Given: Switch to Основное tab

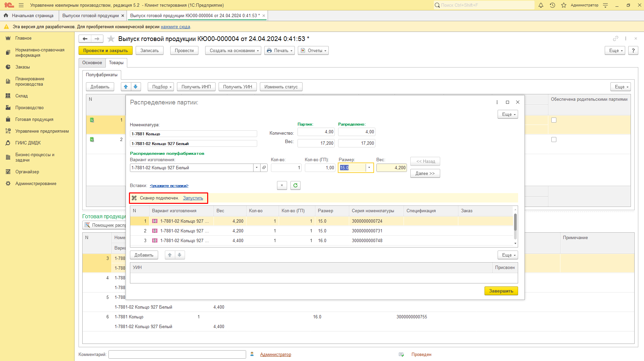Looking at the screenshot, I should pyautogui.click(x=92, y=63).
